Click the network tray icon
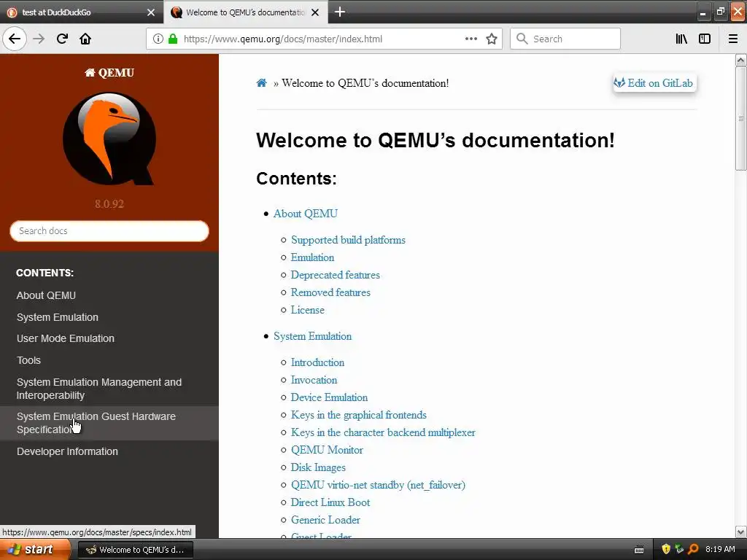The image size is (747, 560). pyautogui.click(x=679, y=549)
